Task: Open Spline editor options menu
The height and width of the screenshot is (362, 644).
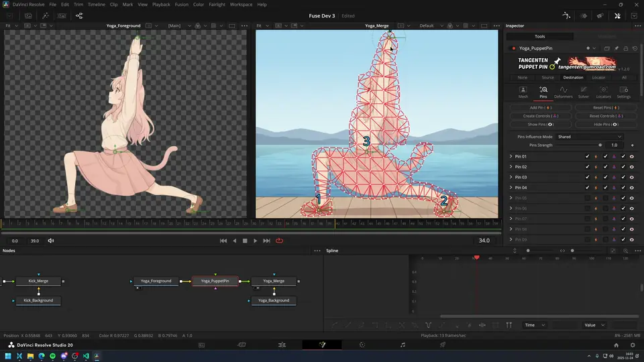Action: click(638, 251)
